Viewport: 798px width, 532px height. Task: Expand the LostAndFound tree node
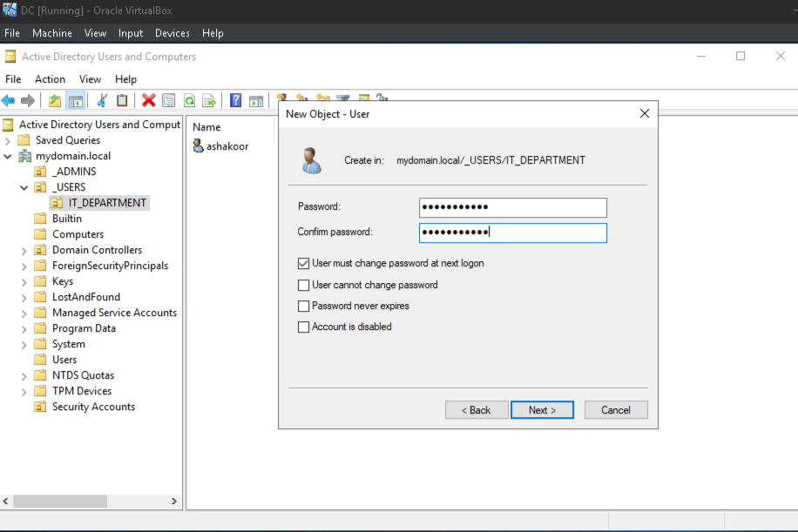[24, 298]
